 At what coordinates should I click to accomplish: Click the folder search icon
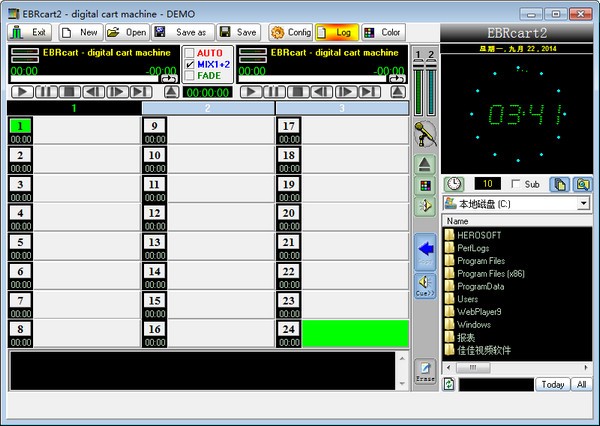coord(582,184)
